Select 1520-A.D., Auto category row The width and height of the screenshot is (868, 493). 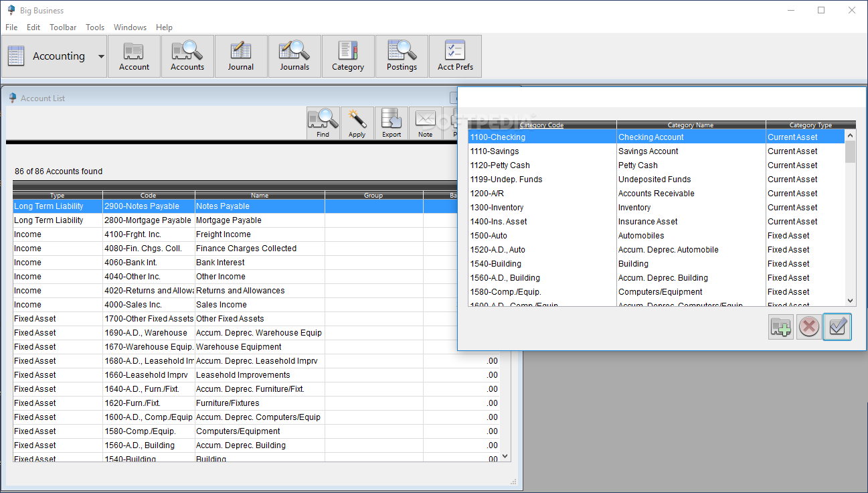[x=657, y=250]
